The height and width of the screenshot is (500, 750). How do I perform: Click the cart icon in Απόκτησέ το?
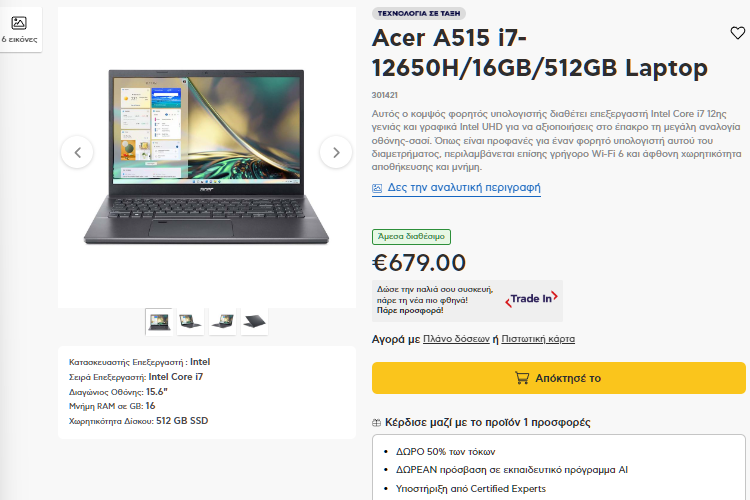pos(522,378)
